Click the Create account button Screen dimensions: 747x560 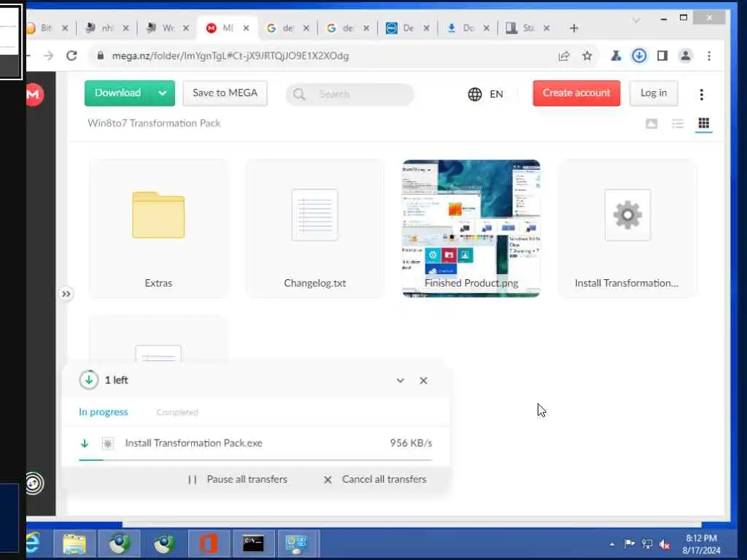pos(576,93)
